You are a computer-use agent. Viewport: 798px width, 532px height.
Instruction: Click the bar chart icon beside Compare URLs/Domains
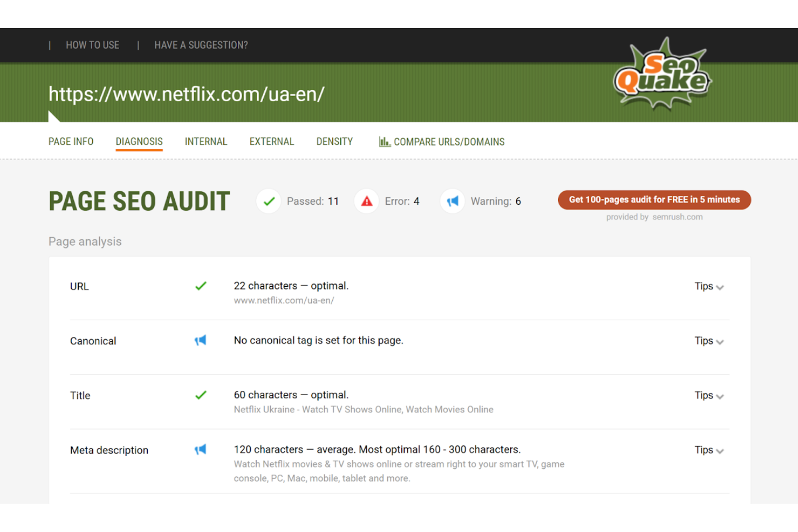[384, 142]
